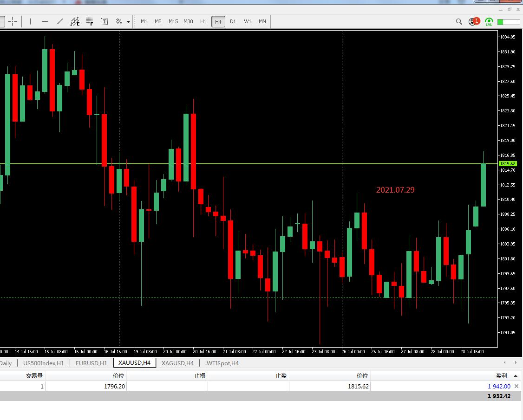Open the XAGUSD,H4 chart tab
The image size is (523, 420).
(x=177, y=363)
